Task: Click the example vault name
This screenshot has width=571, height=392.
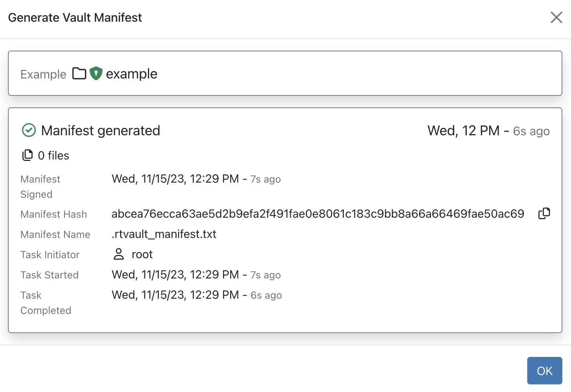Action: point(131,74)
